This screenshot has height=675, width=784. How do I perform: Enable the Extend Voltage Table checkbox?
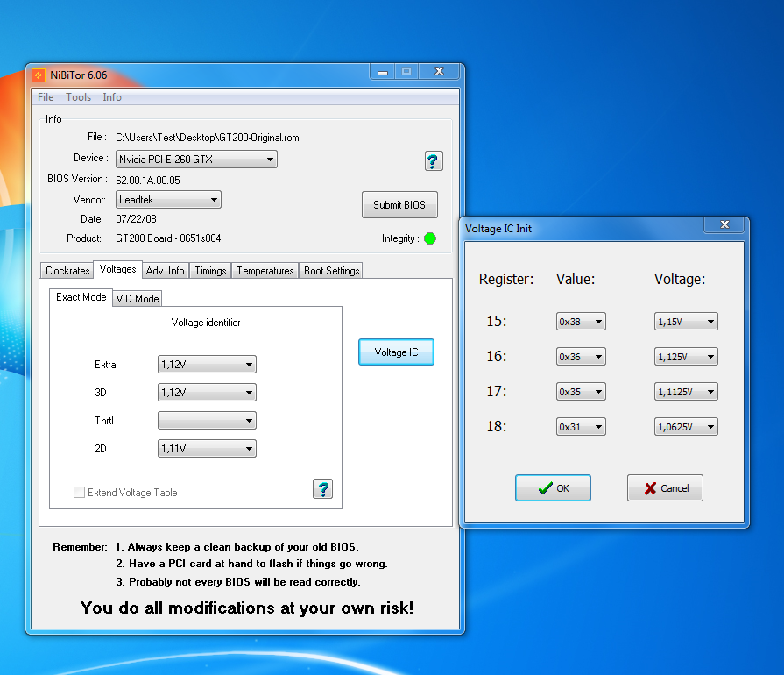click(x=79, y=493)
